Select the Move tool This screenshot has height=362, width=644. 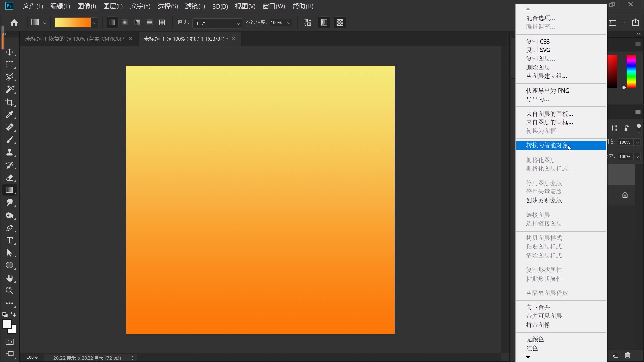[x=10, y=52]
